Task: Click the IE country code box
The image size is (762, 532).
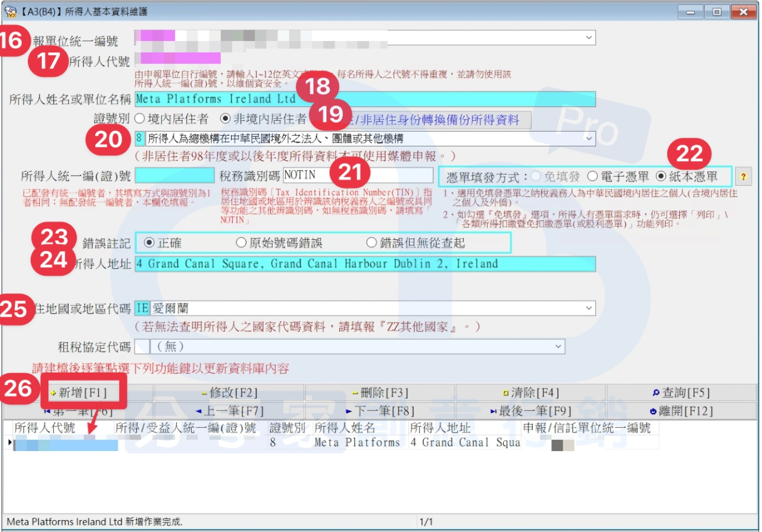Action: point(142,308)
